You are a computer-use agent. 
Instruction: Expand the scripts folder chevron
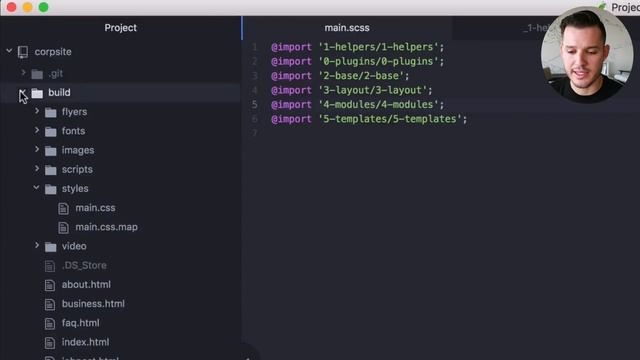(x=37, y=169)
